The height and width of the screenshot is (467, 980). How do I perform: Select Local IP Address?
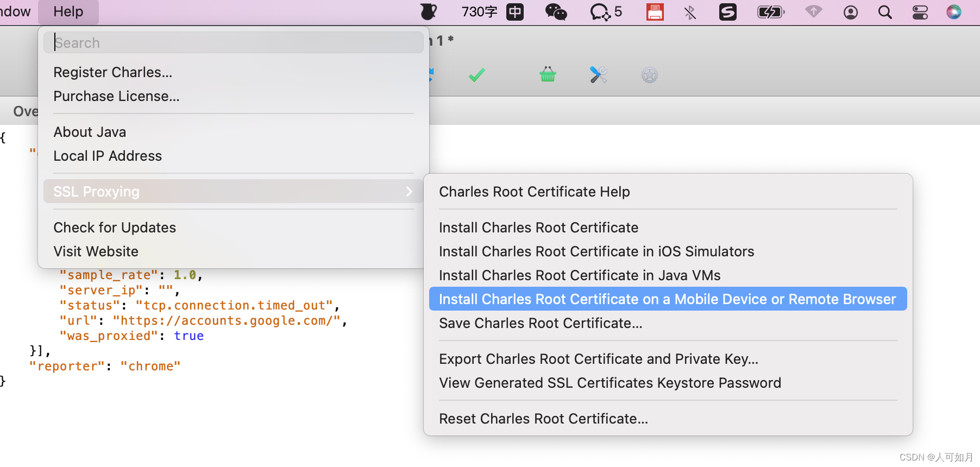coord(108,156)
